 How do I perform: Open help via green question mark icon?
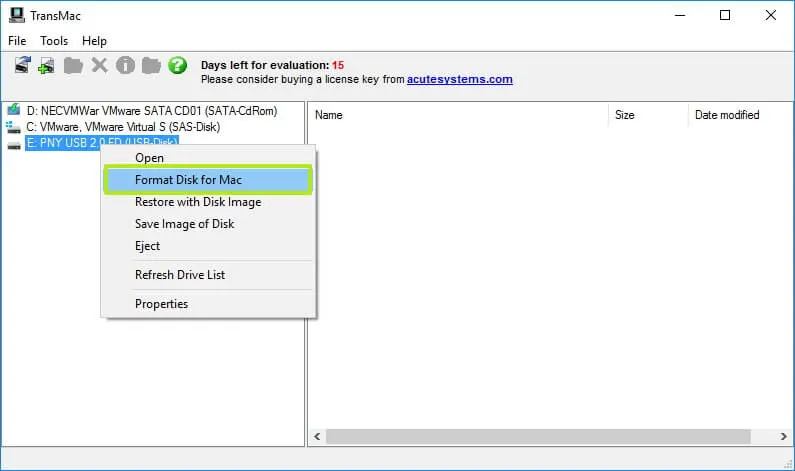(177, 65)
